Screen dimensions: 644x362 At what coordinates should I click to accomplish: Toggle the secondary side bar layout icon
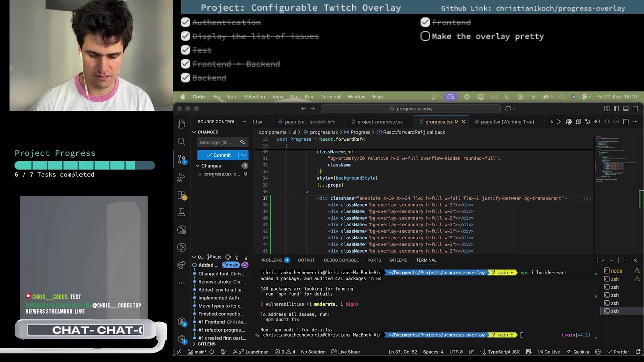636,109
